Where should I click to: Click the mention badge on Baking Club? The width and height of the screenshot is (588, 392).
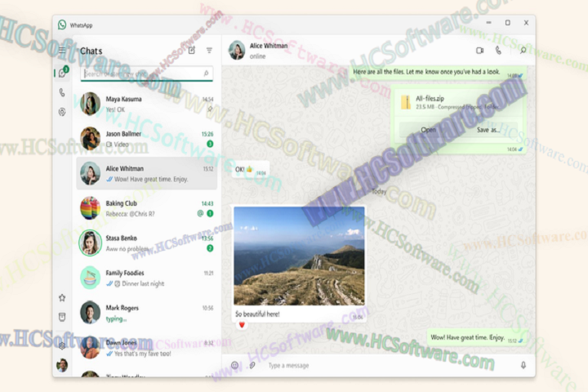[x=200, y=213]
